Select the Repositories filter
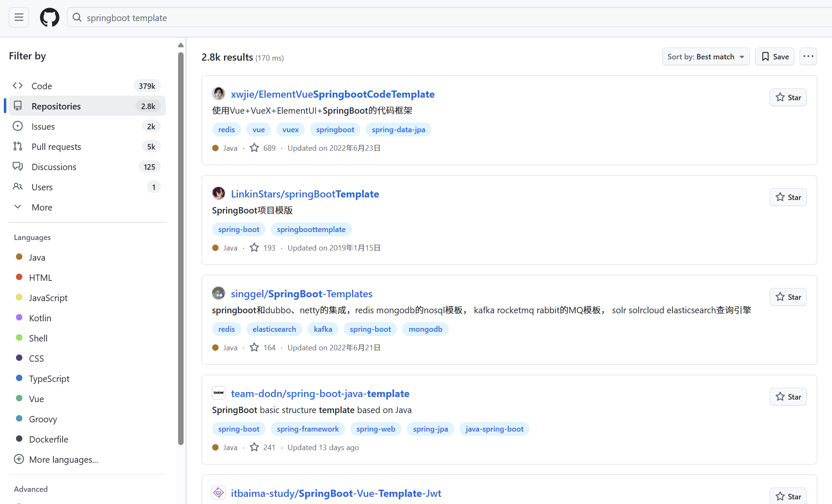 [87, 106]
